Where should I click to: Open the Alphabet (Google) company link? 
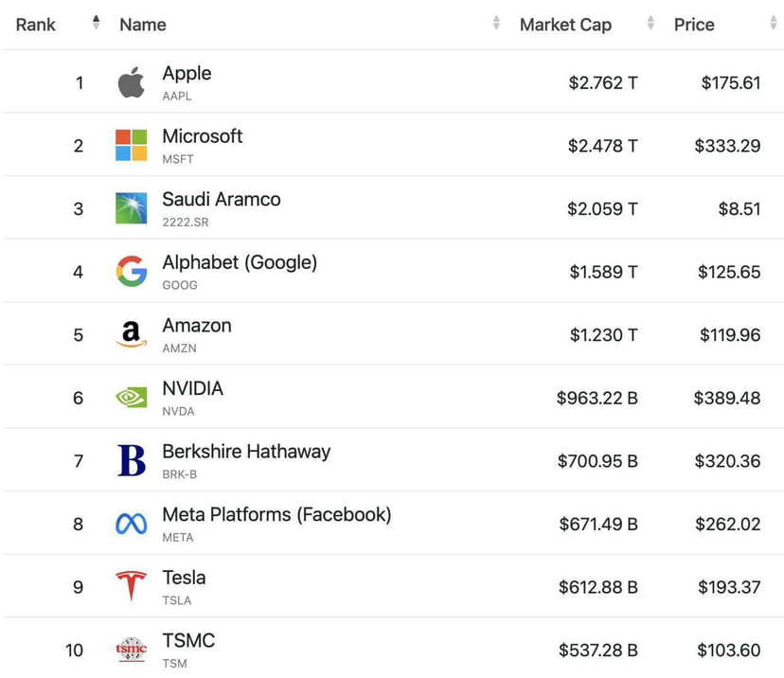coord(240,262)
